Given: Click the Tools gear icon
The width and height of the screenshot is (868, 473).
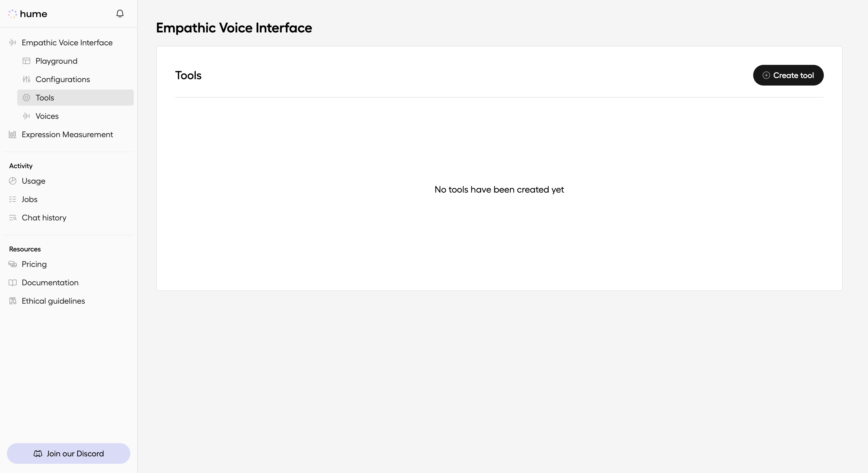Looking at the screenshot, I should (26, 98).
